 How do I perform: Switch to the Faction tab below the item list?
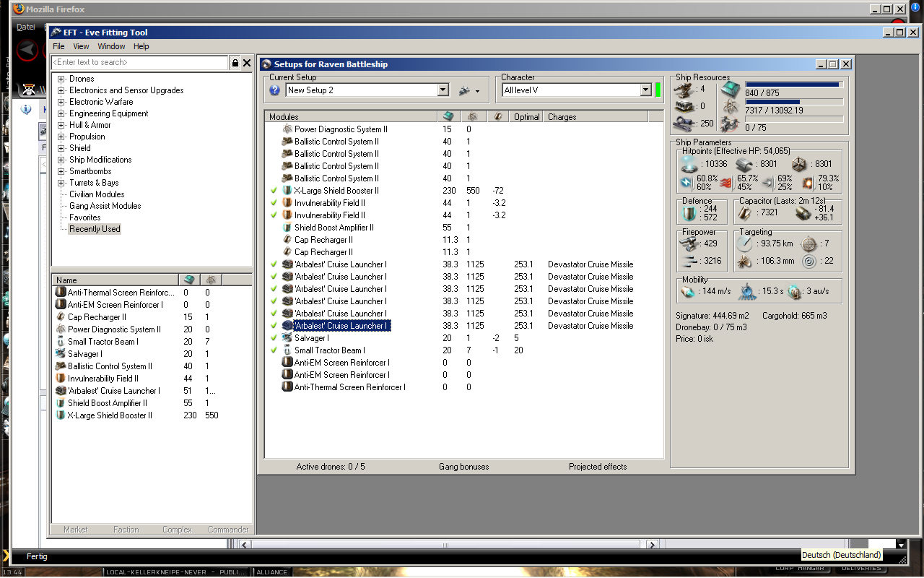tap(126, 530)
